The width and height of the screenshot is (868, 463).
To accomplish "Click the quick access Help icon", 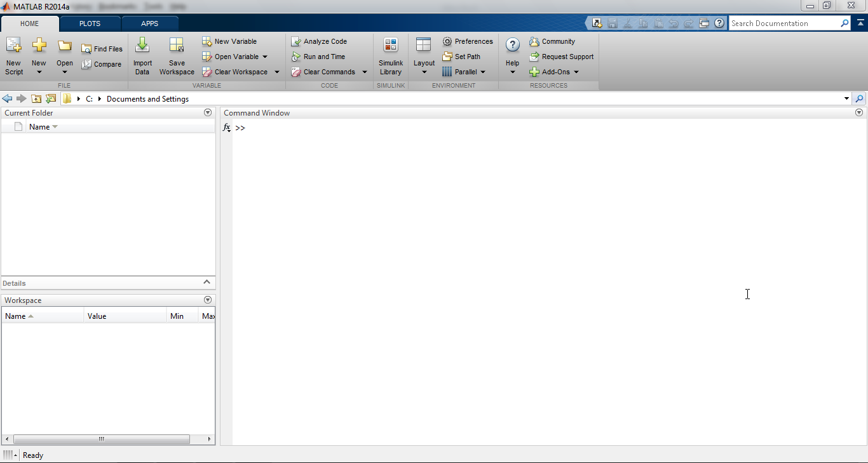I will tap(719, 23).
